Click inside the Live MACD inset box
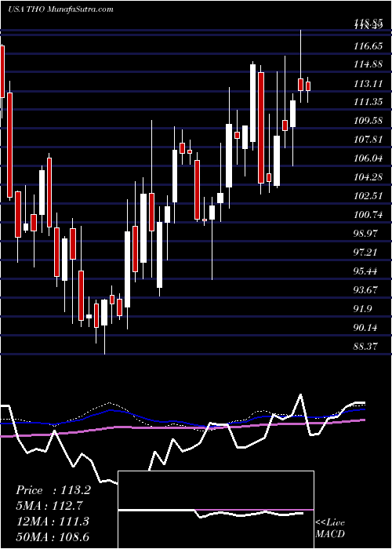 (216, 510)
